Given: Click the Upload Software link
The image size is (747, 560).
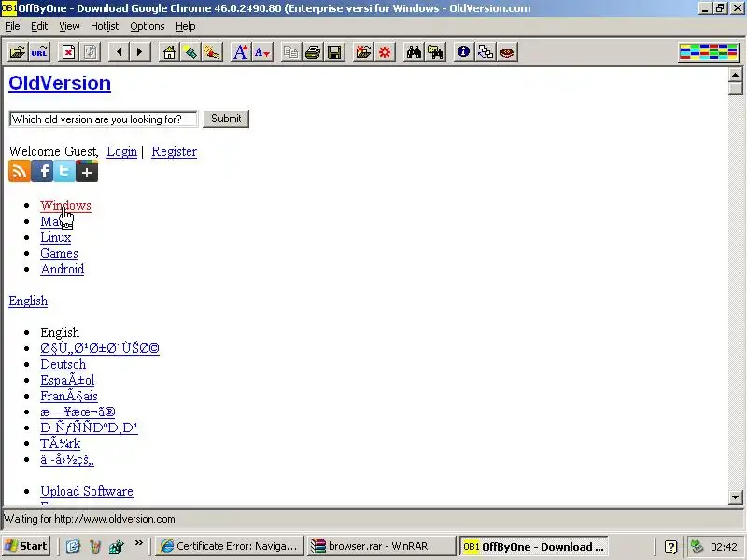Looking at the screenshot, I should [87, 492].
